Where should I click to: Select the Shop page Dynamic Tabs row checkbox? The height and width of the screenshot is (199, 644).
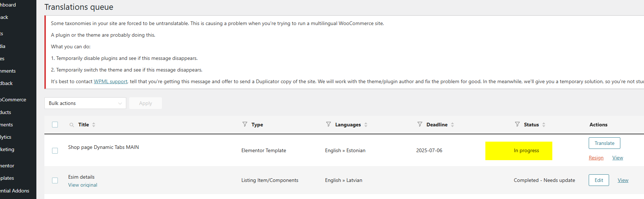pyautogui.click(x=55, y=151)
